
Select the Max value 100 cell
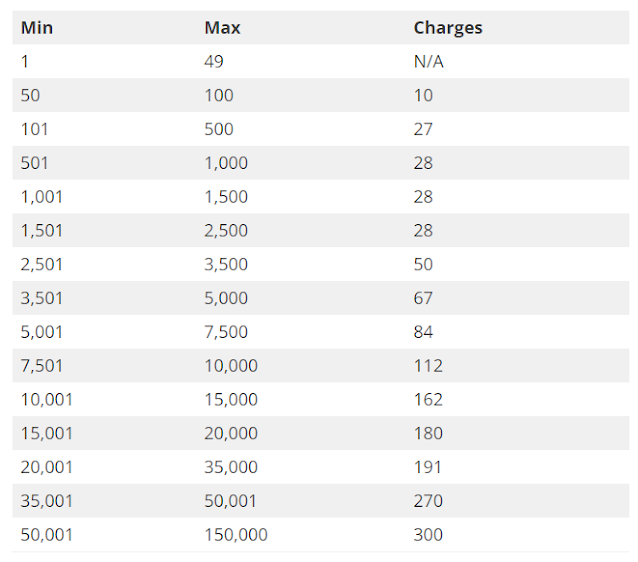[x=219, y=95]
